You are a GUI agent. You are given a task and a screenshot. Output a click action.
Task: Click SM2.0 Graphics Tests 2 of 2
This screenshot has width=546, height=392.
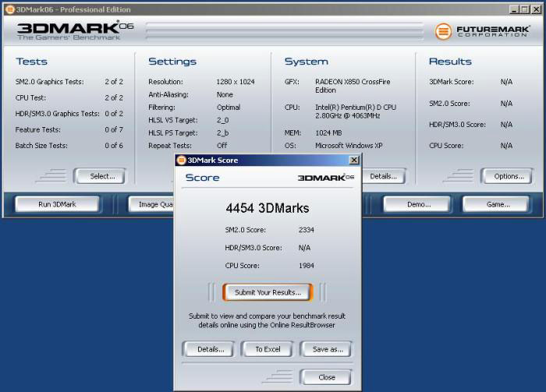pos(114,82)
